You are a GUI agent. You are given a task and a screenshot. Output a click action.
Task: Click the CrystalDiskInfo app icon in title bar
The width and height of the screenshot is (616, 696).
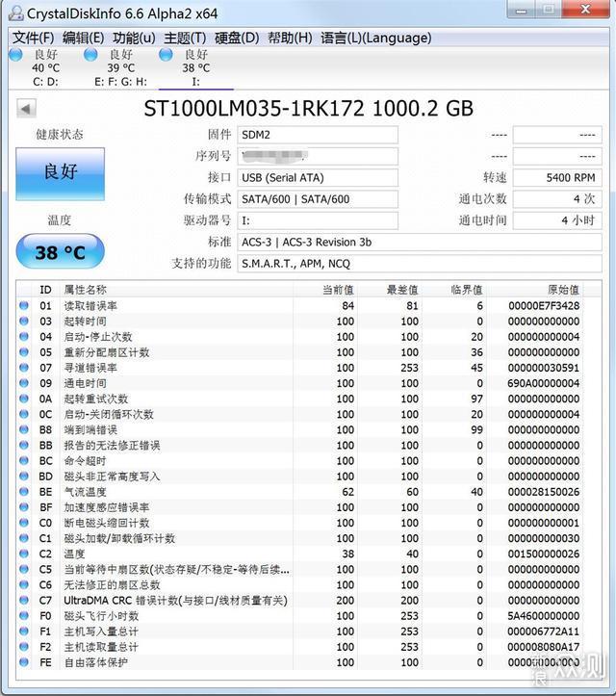[x=16, y=13]
